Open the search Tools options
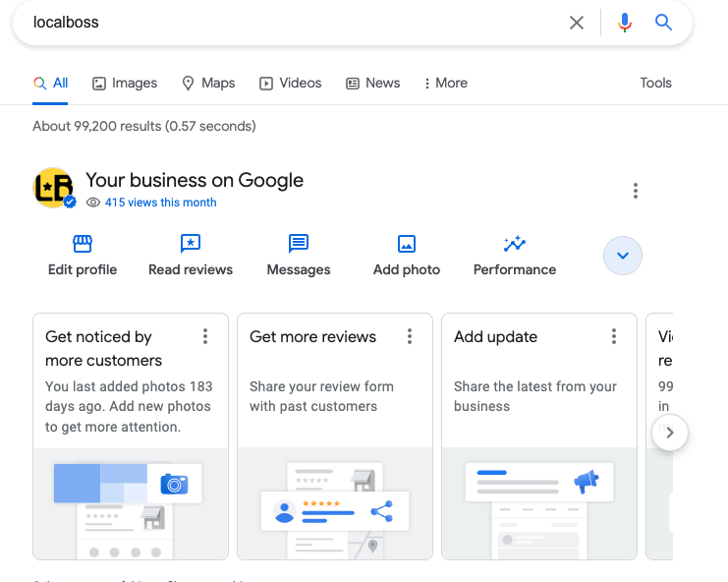 [x=655, y=84]
